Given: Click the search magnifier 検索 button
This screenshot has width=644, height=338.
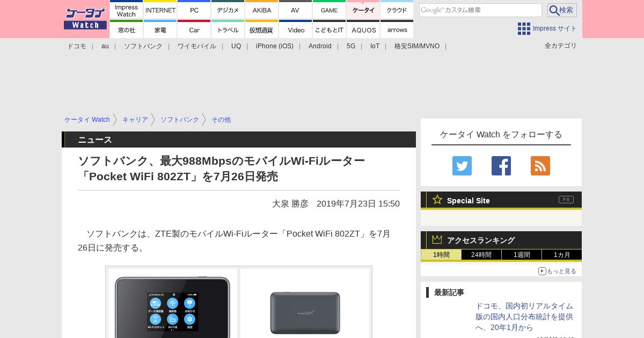Looking at the screenshot, I should [x=562, y=10].
